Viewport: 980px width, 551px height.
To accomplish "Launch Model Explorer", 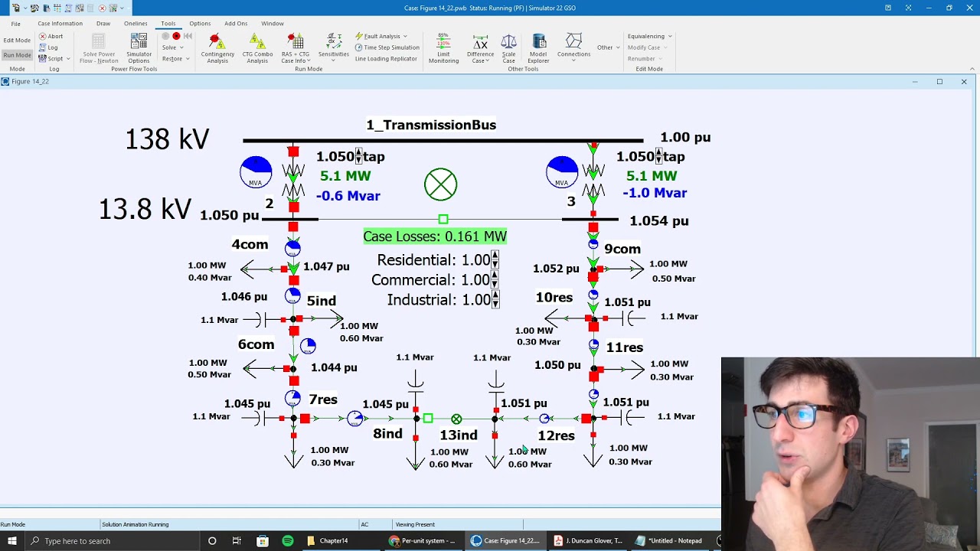I will (538, 48).
